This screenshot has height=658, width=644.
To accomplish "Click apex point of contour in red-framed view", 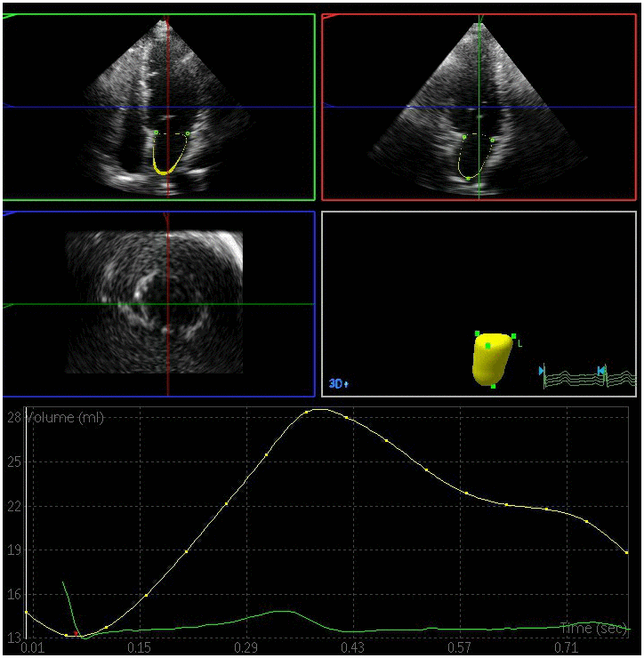I will pyautogui.click(x=468, y=178).
